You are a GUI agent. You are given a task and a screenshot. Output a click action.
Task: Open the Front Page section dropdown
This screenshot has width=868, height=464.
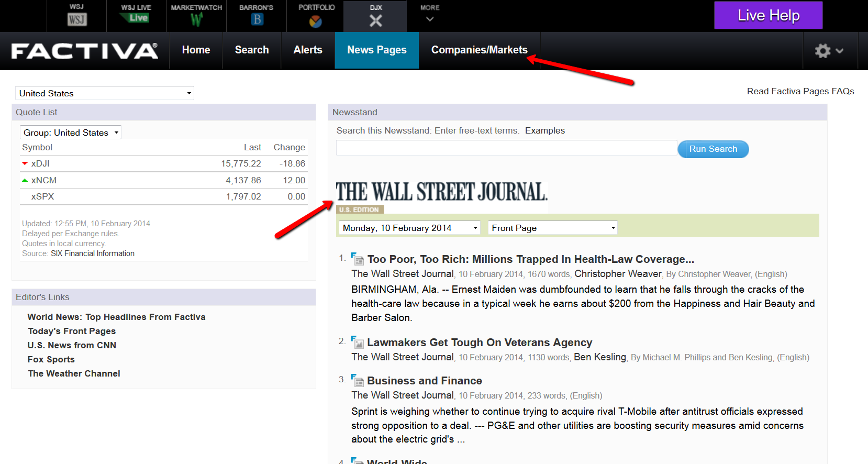[552, 228]
